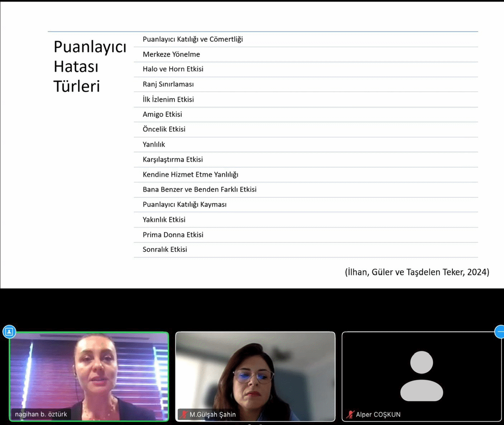Click 'Kendine Hizmet Etme Yanlılığı' entry
The height and width of the screenshot is (425, 504).
point(190,174)
